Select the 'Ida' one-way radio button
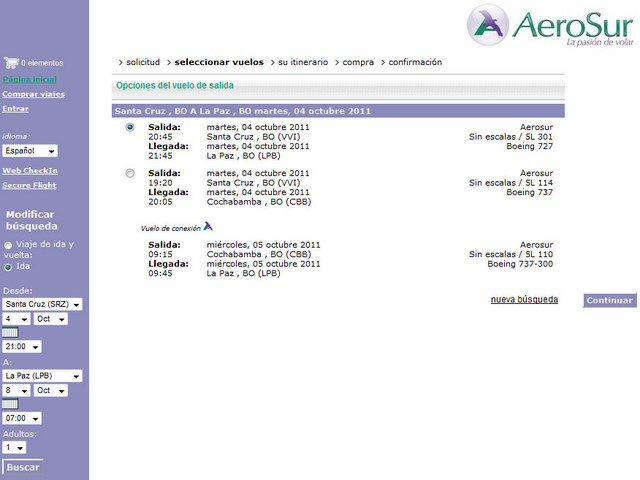 tap(8, 267)
